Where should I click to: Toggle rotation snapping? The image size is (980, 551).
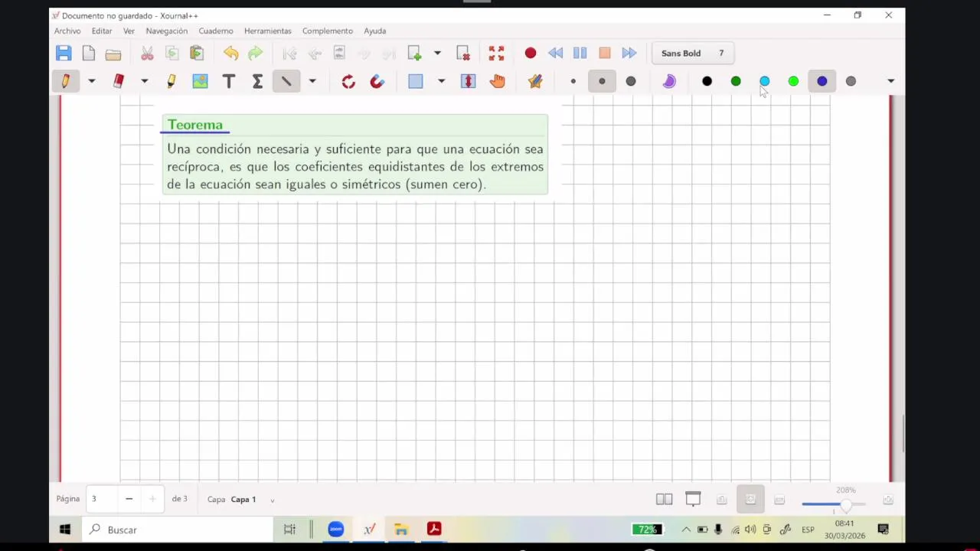348,81
